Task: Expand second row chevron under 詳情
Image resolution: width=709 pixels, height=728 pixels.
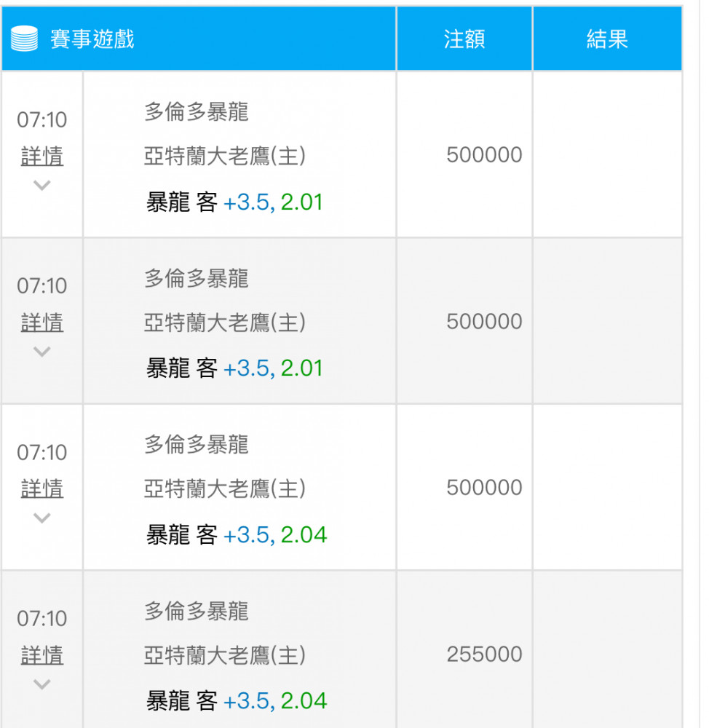Action: 41,352
